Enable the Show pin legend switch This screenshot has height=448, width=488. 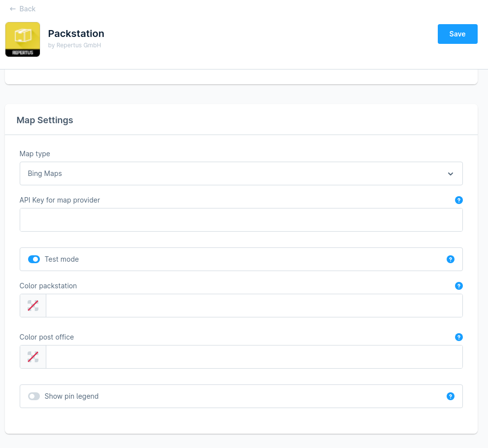point(34,396)
